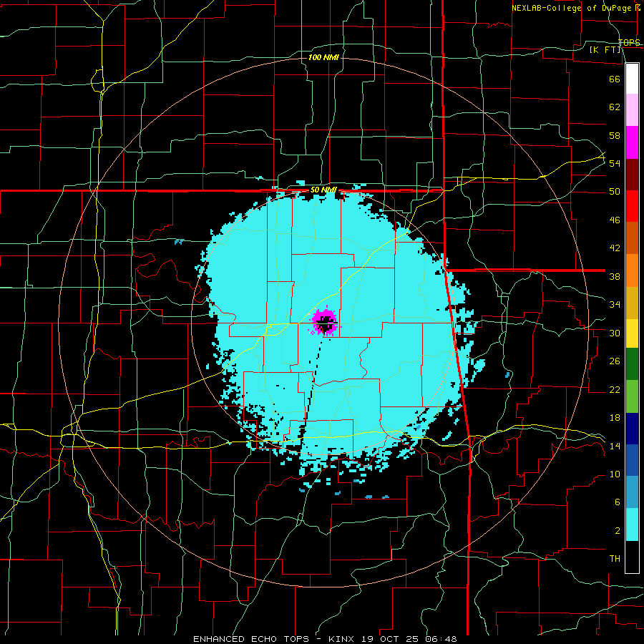Click the 26 legend value
644x644 pixels.
(x=615, y=361)
